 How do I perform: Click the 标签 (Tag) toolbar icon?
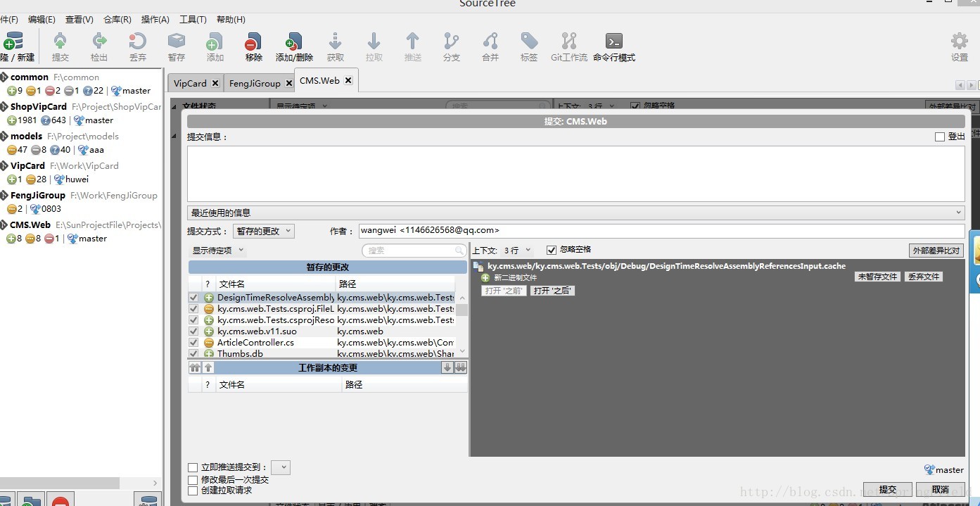pos(529,46)
